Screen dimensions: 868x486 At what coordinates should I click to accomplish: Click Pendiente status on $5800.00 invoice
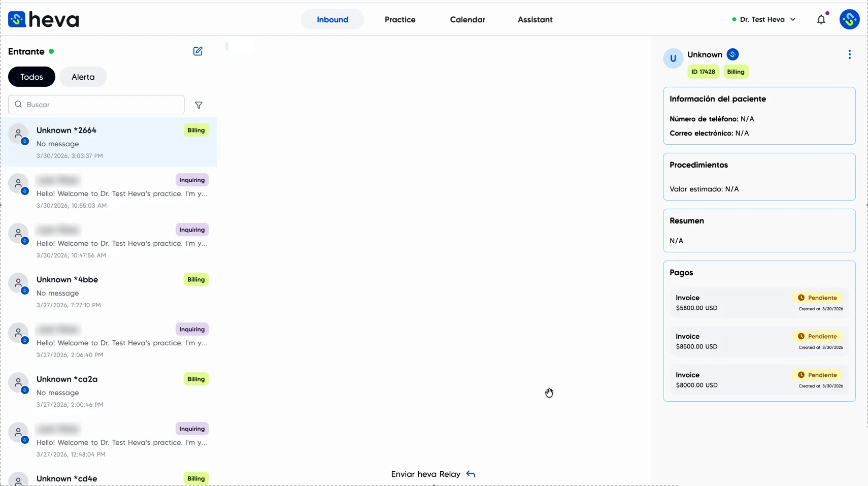[817, 298]
